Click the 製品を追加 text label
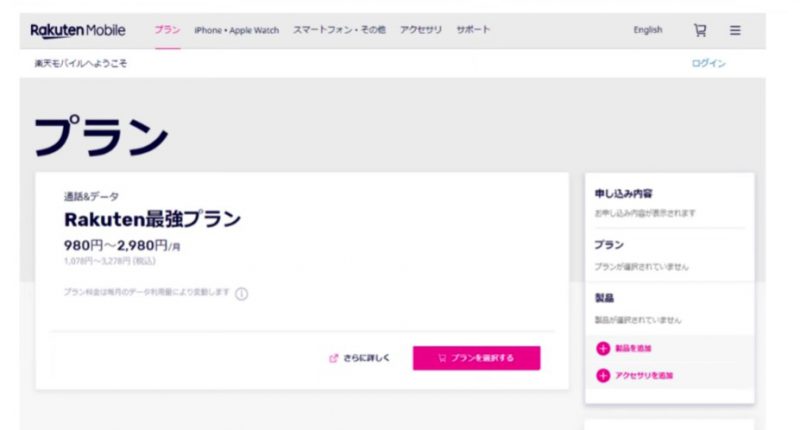This screenshot has height=430, width=800. click(634, 348)
